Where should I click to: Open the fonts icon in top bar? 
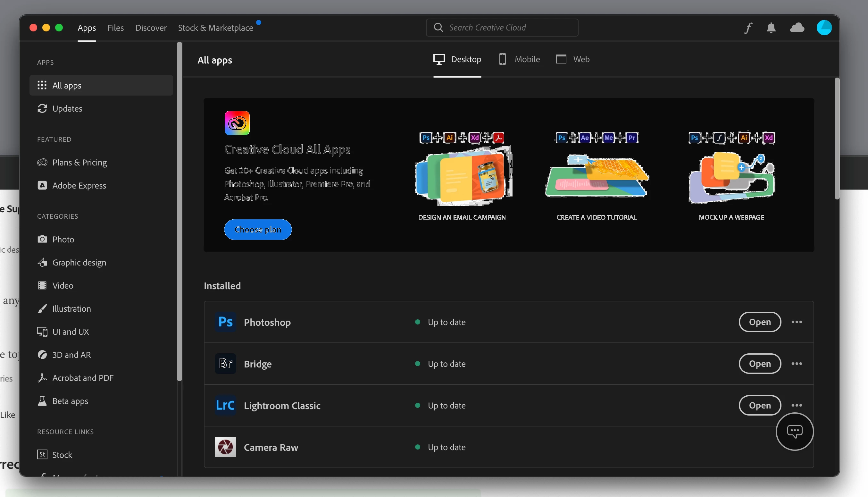pos(748,28)
